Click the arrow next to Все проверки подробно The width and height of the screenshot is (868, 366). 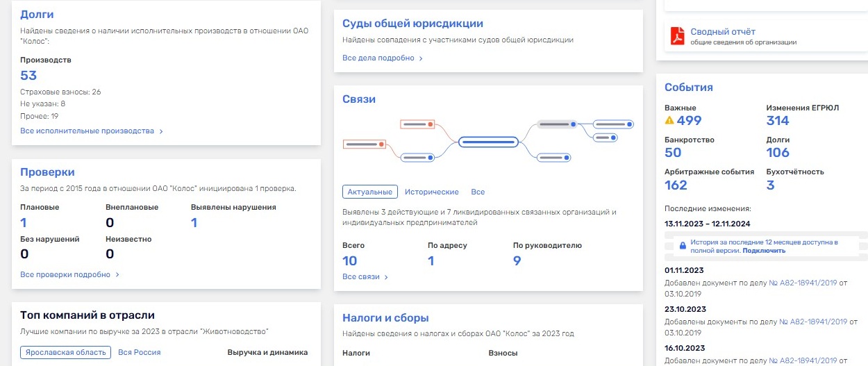click(x=117, y=275)
